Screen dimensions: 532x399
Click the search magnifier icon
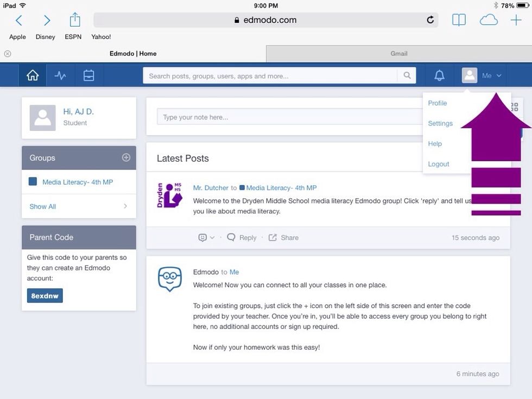tap(407, 76)
